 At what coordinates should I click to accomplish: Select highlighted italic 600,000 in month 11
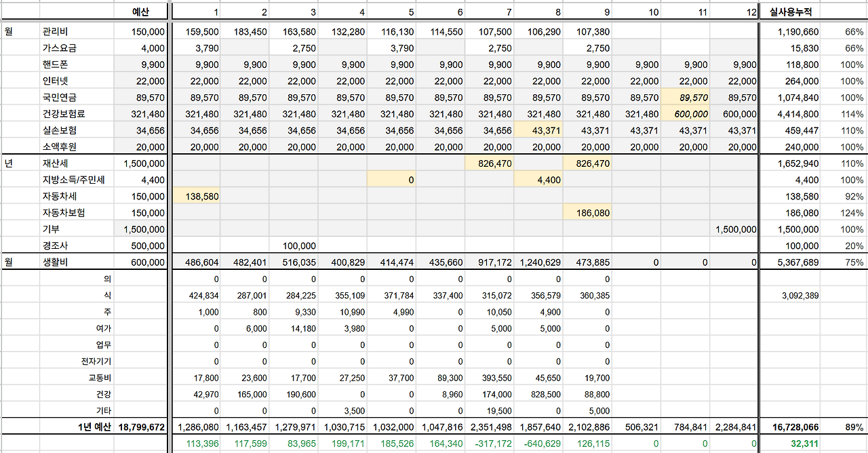(691, 114)
